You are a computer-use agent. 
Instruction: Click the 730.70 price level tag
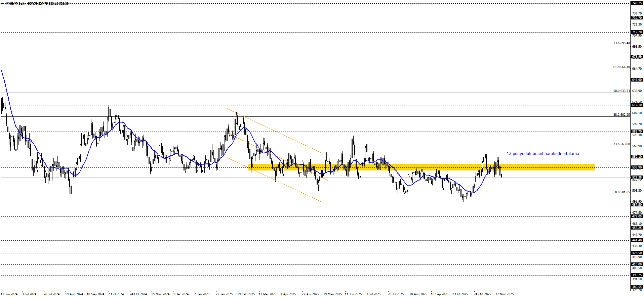click(637, 18)
